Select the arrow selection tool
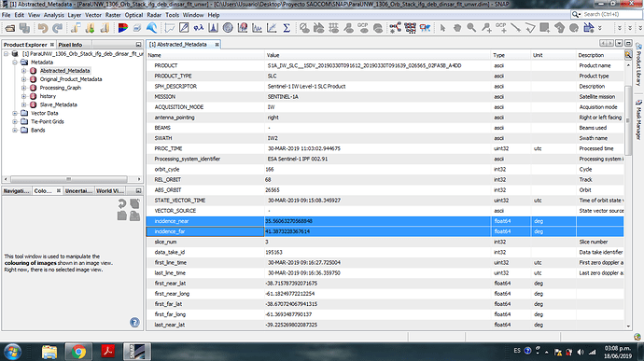The width and height of the screenshot is (644, 361). pyautogui.click(x=442, y=28)
